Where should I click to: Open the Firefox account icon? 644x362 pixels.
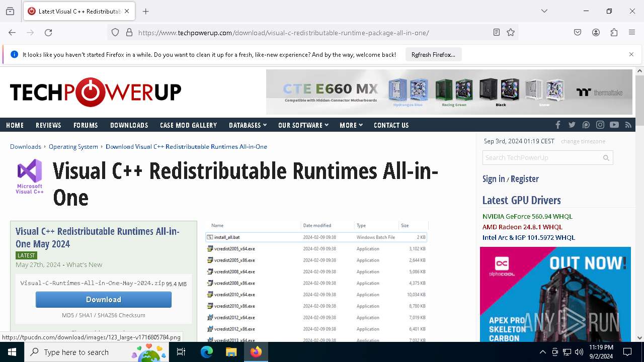tap(596, 33)
